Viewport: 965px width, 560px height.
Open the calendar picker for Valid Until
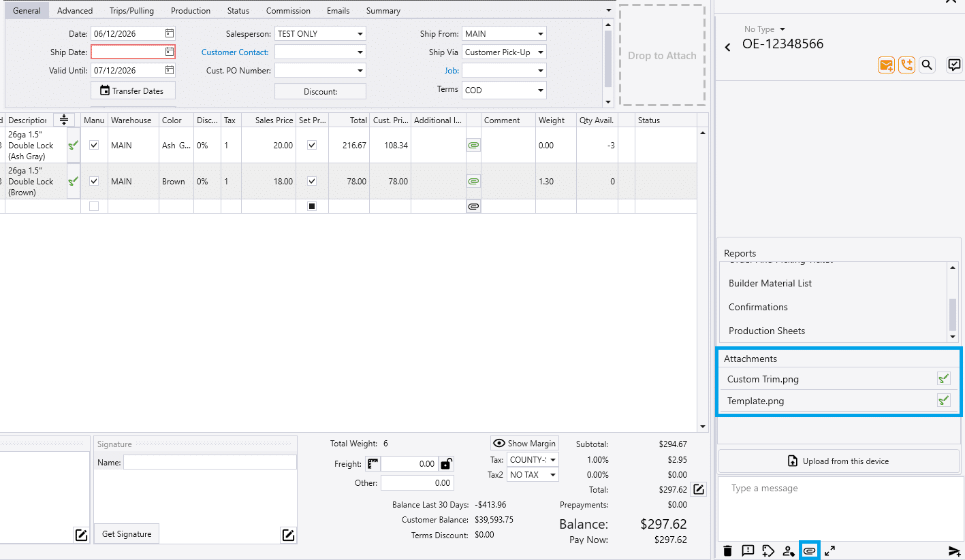click(x=170, y=70)
